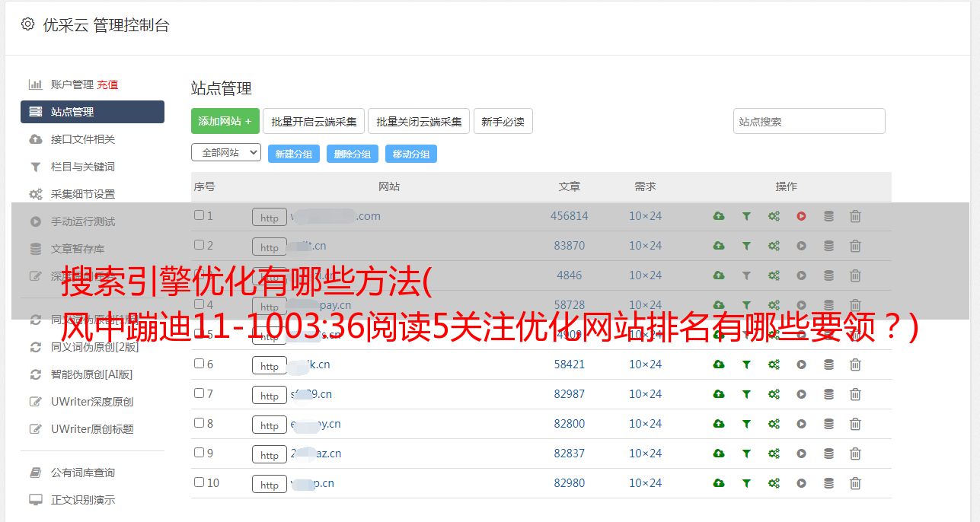Viewport: 980px width, 522px height.
Task: Click trash icon in row 83870
Action: click(x=855, y=246)
